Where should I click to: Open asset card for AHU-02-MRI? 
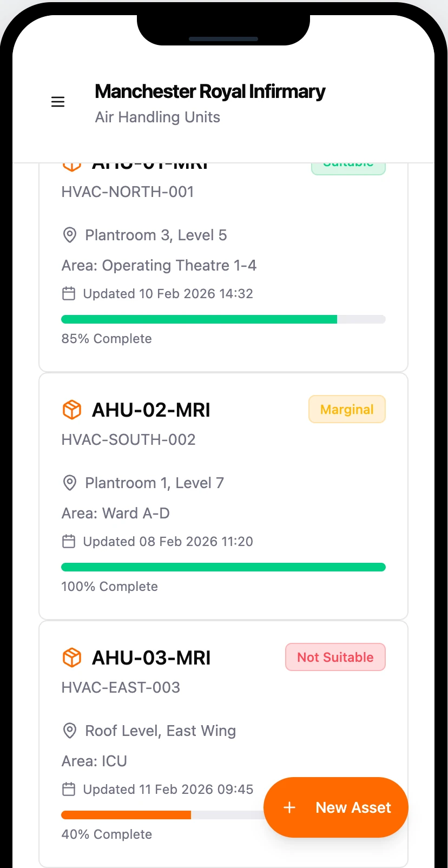[151, 410]
